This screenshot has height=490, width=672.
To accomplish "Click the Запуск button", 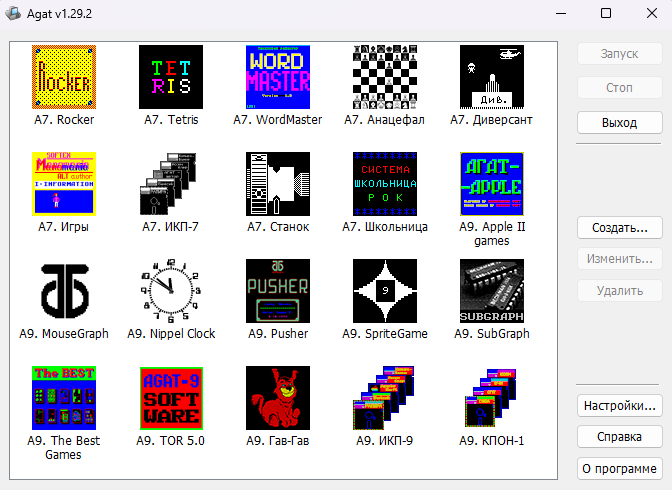I will click(619, 54).
